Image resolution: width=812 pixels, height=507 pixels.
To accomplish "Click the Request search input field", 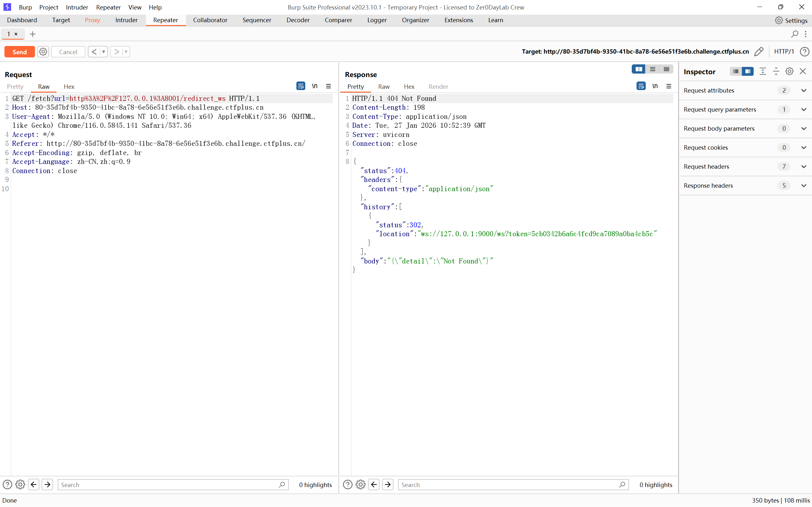I will click(x=173, y=484).
